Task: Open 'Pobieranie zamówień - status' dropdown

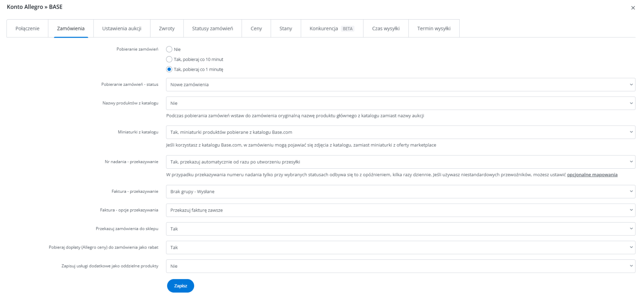Action: click(x=400, y=85)
